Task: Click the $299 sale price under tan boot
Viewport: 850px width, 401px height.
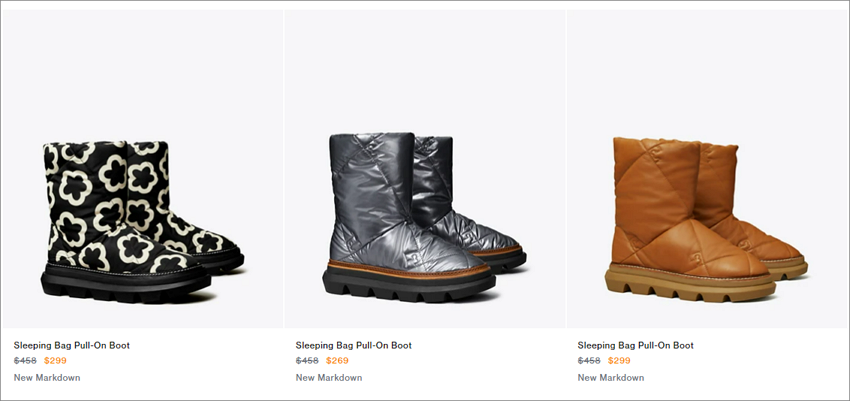Action: (619, 361)
